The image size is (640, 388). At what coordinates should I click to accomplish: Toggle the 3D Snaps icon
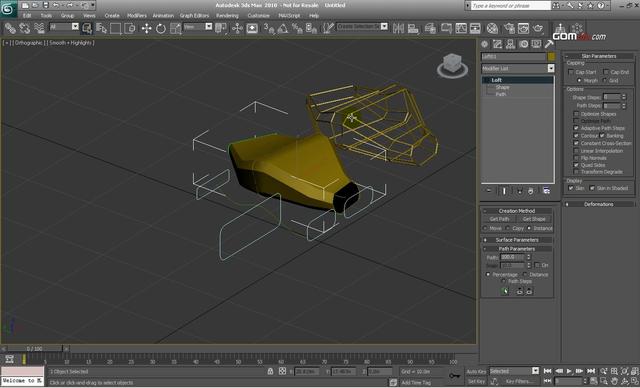point(269,28)
